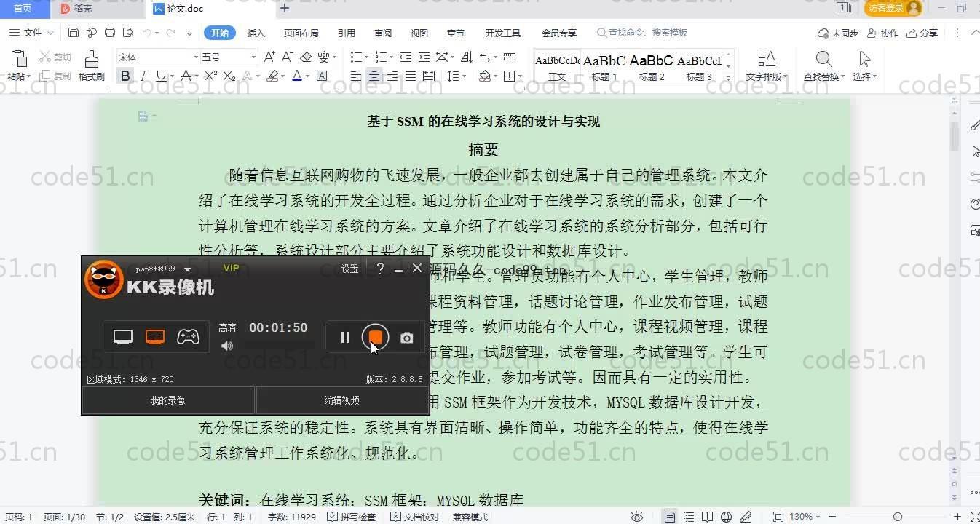Open help question mark in KK recorder

tap(380, 269)
